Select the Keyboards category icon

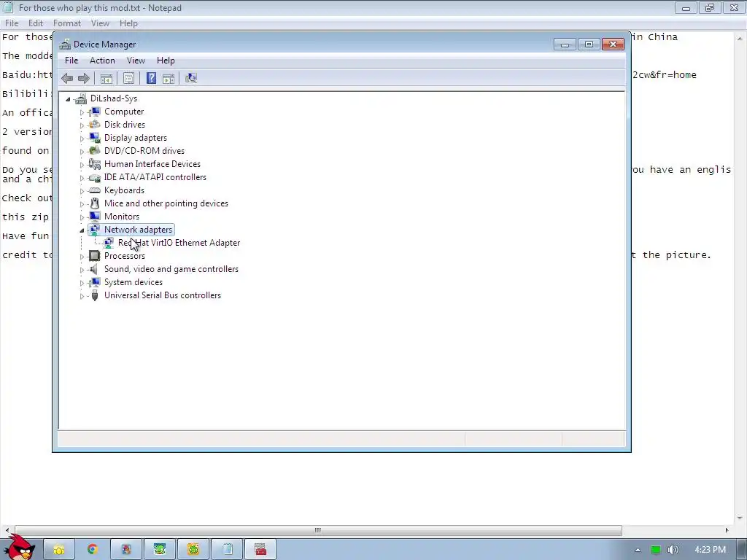[95, 190]
